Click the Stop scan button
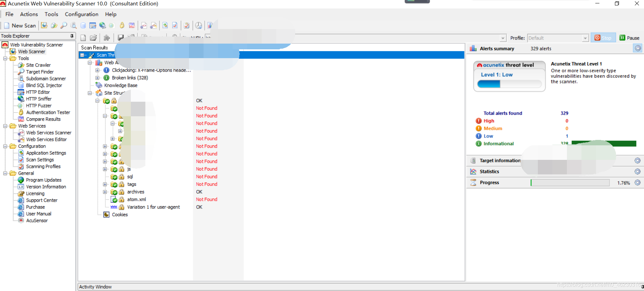644x291 pixels. point(603,38)
